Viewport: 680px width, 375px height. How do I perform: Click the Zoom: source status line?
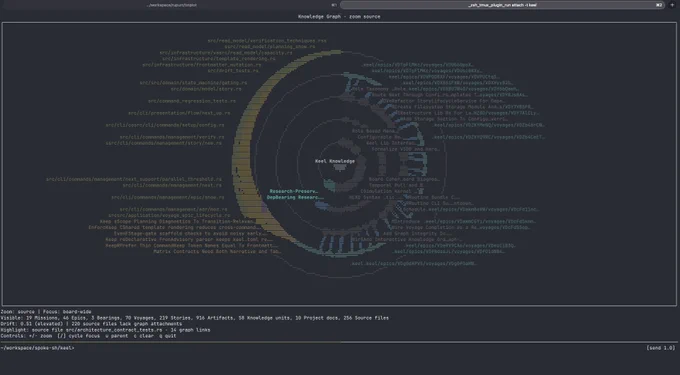[46, 312]
